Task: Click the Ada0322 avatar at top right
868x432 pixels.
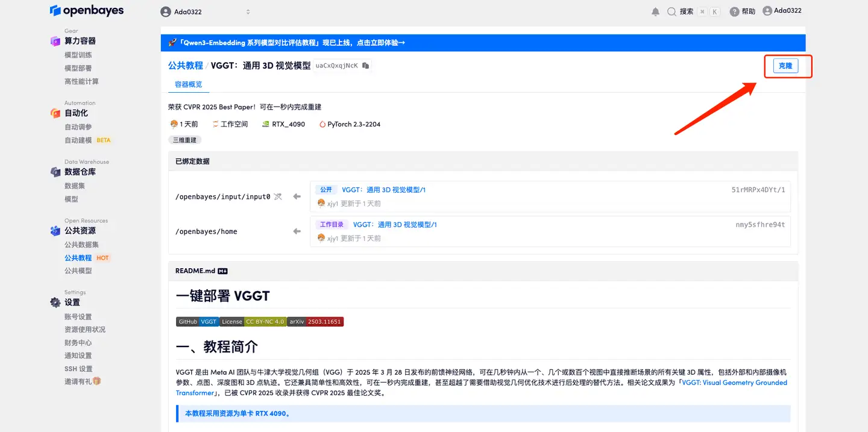Action: coord(767,11)
